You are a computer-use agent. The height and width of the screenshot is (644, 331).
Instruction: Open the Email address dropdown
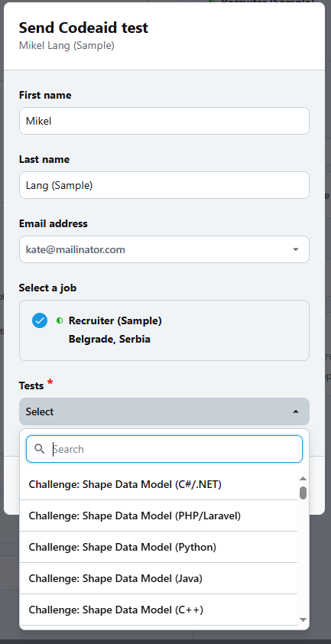[164, 249]
